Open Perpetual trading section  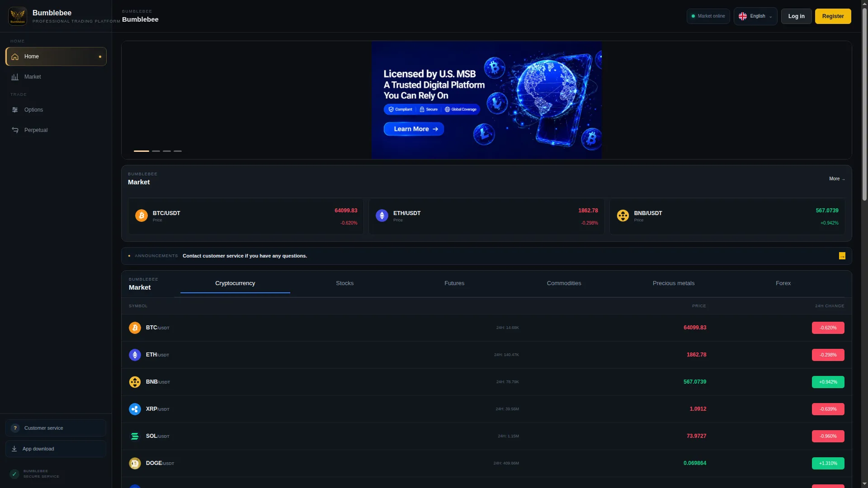pyautogui.click(x=56, y=130)
